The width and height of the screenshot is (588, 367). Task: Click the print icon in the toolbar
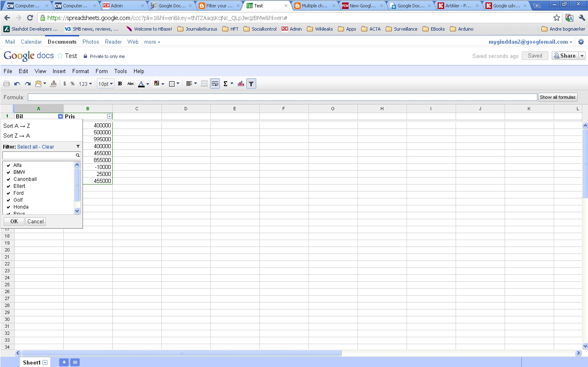7,84
